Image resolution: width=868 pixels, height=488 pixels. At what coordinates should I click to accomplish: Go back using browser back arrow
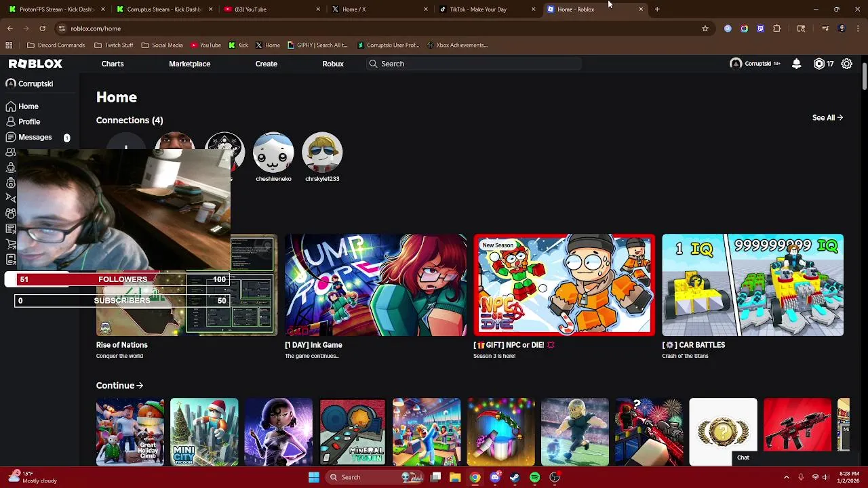pyautogui.click(x=10, y=28)
